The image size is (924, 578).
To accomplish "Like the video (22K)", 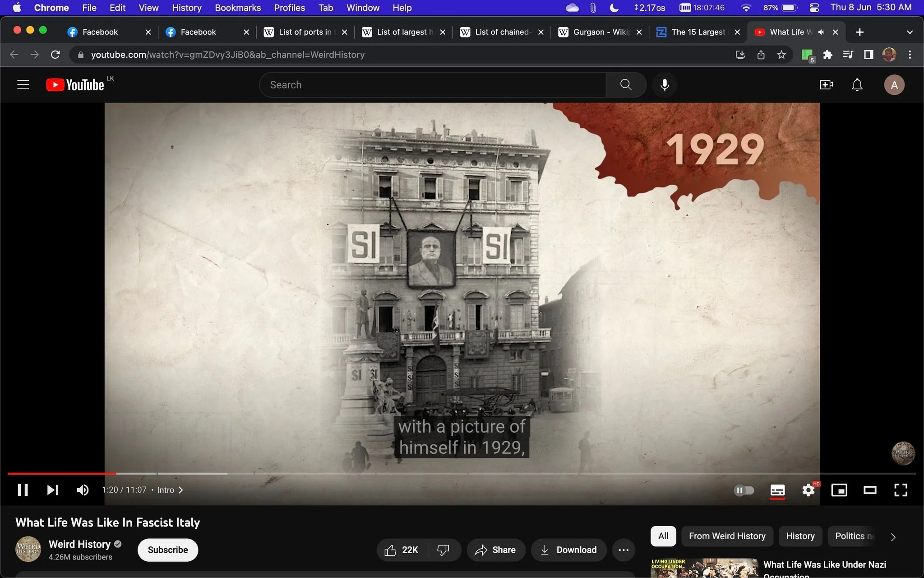I will point(402,550).
